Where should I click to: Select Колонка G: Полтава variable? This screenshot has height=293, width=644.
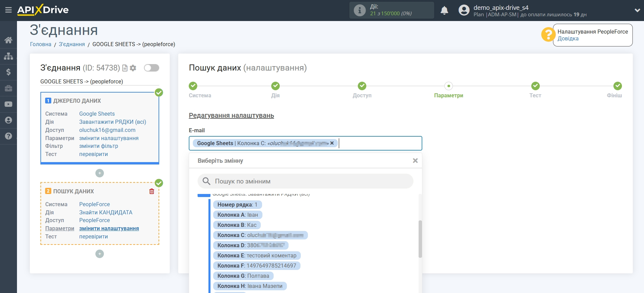click(x=243, y=276)
